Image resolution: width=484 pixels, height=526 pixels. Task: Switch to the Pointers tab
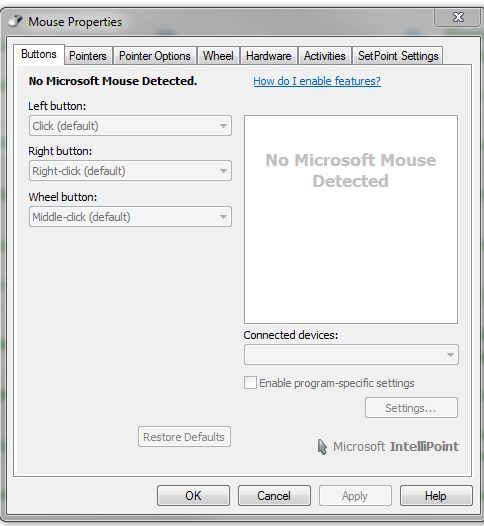click(x=88, y=56)
